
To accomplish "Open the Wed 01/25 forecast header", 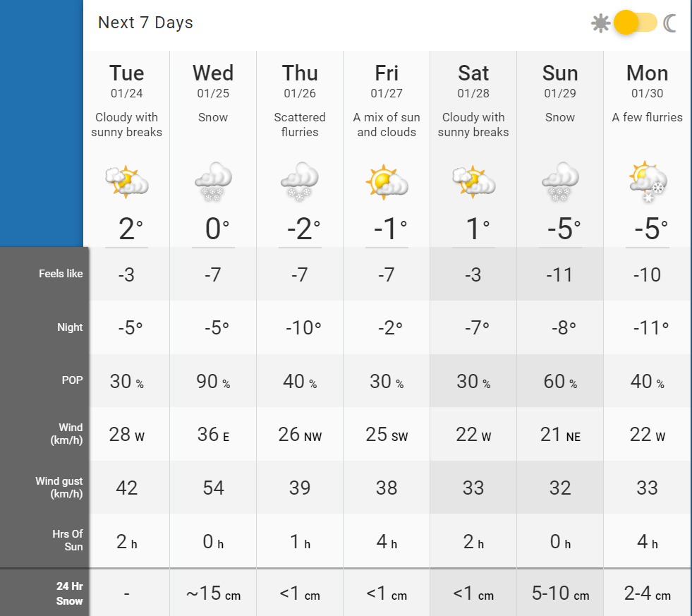I will pos(213,81).
